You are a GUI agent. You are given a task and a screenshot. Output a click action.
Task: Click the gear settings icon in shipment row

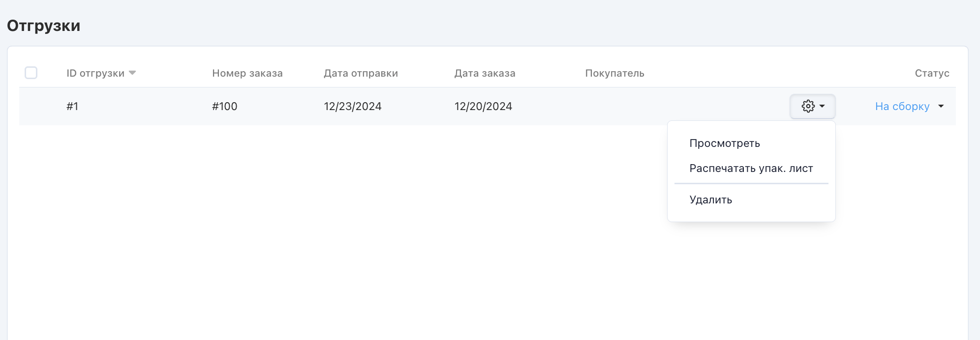point(807,106)
